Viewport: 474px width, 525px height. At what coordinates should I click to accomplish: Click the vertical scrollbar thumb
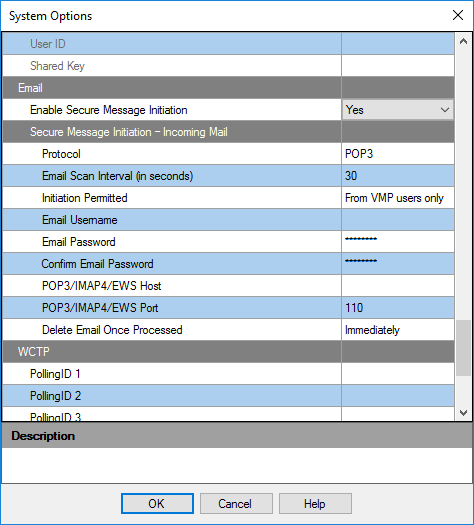(463, 348)
